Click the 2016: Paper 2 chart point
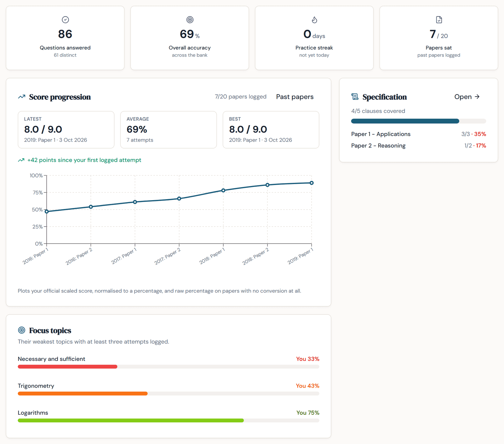The width and height of the screenshot is (504, 444). click(x=91, y=207)
